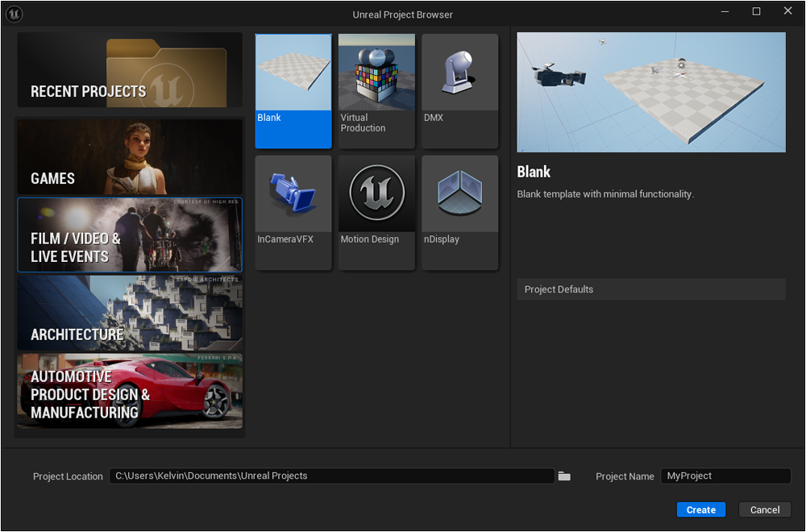Click the 'Project Location' label
806x532 pixels.
pyautogui.click(x=68, y=476)
